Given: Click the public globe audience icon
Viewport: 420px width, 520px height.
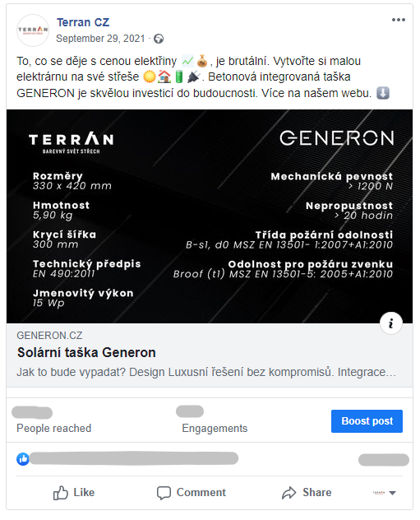Looking at the screenshot, I should click(x=159, y=39).
